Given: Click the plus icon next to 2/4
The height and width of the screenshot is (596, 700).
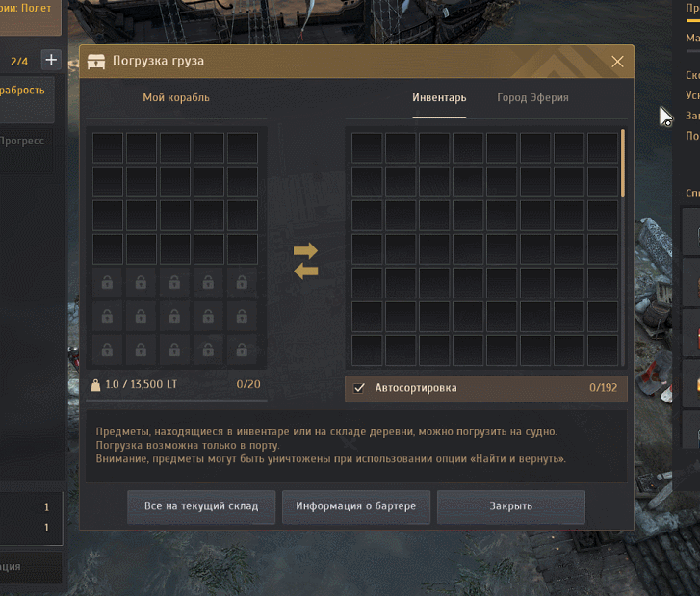Looking at the screenshot, I should tap(51, 60).
